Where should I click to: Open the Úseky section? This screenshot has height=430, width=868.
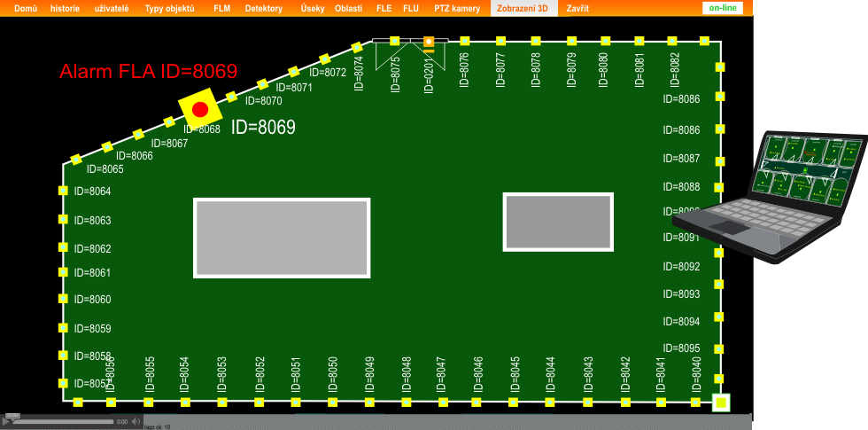click(313, 8)
